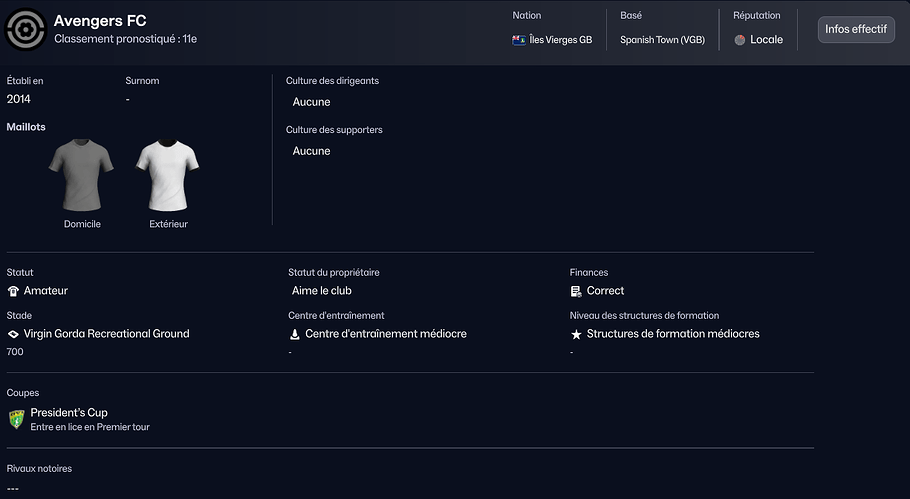Image resolution: width=910 pixels, height=499 pixels.
Task: Open the President's Cup competition link
Action: pos(69,412)
